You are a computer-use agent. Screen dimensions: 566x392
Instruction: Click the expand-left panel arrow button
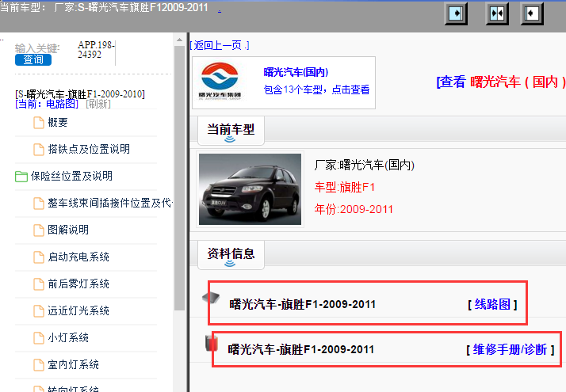tap(532, 13)
